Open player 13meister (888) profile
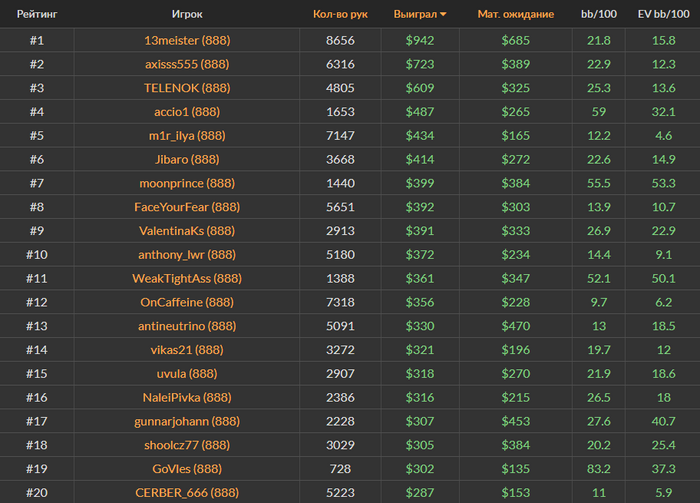Viewport: 700px width, 503px height. (x=186, y=40)
